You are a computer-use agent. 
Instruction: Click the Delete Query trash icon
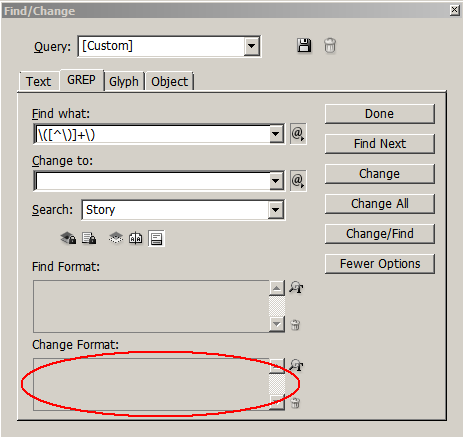[330, 45]
